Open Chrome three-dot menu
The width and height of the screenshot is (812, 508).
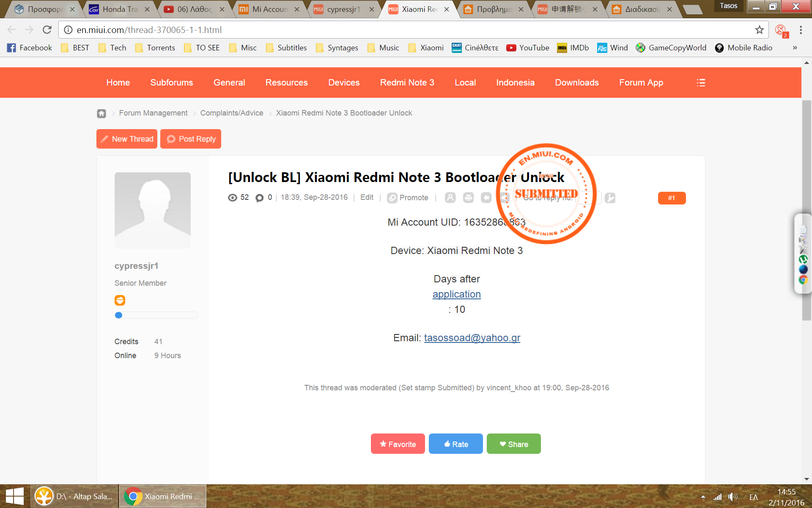click(801, 30)
